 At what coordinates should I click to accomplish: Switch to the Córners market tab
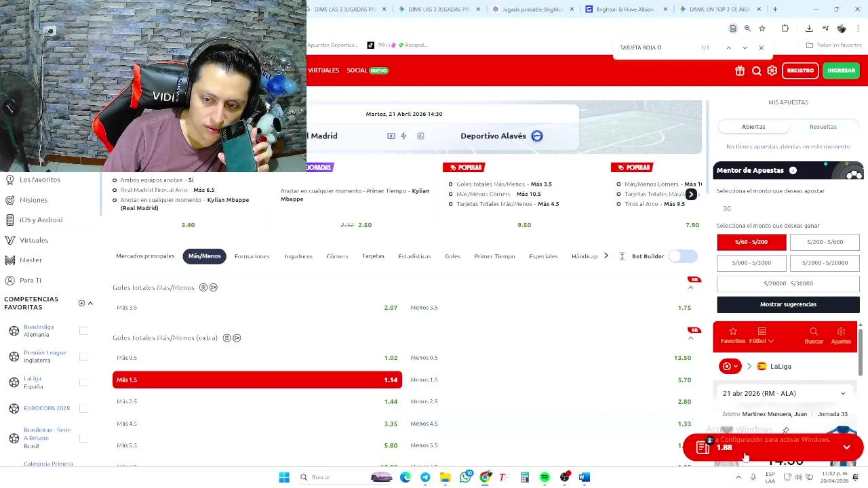(x=337, y=256)
